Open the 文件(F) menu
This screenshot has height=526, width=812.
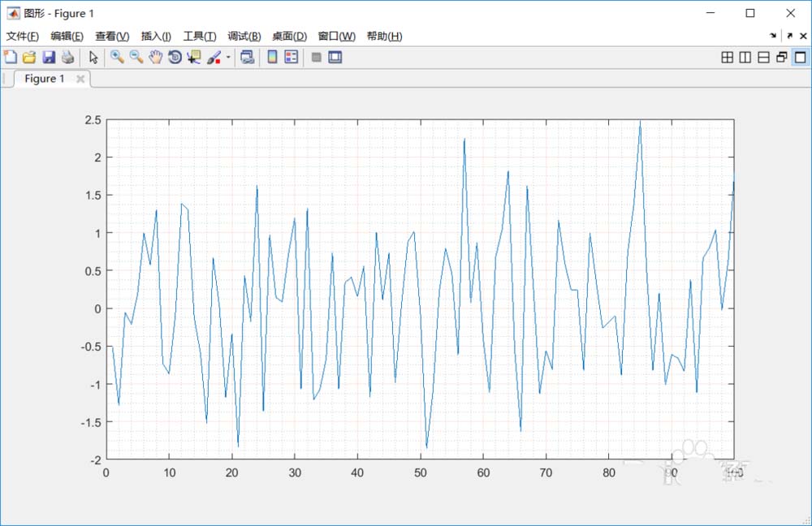pos(22,37)
